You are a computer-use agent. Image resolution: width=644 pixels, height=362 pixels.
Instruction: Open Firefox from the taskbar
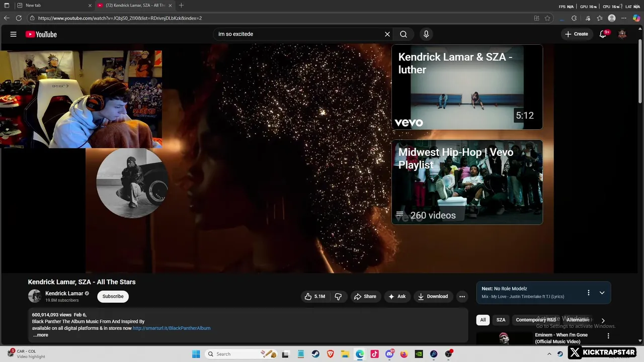404,354
